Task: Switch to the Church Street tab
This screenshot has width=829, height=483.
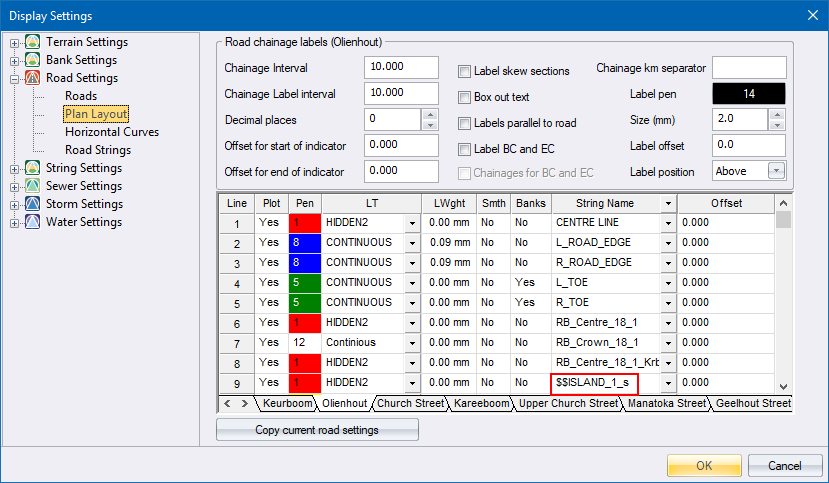Action: 408,404
